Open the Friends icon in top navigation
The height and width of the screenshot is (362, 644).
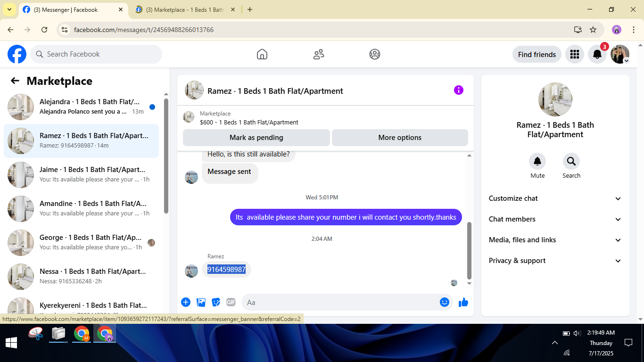click(319, 54)
